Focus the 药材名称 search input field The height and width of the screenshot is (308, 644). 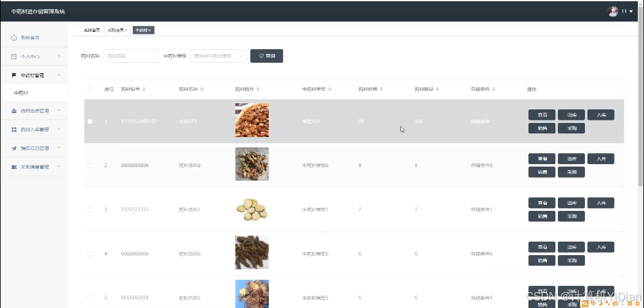click(x=132, y=56)
